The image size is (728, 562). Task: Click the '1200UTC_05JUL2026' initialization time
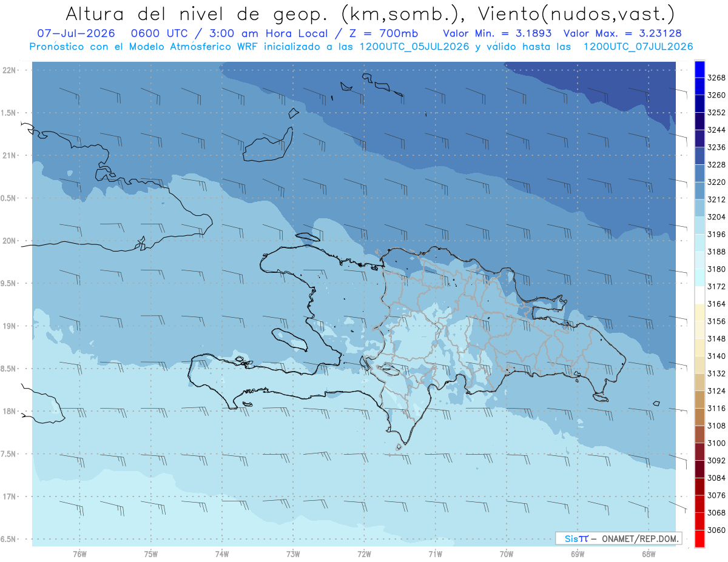coord(414,46)
